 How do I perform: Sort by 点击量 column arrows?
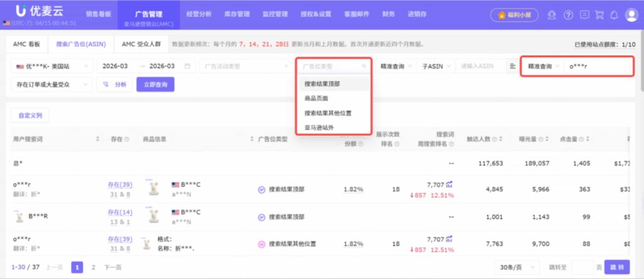(x=588, y=139)
